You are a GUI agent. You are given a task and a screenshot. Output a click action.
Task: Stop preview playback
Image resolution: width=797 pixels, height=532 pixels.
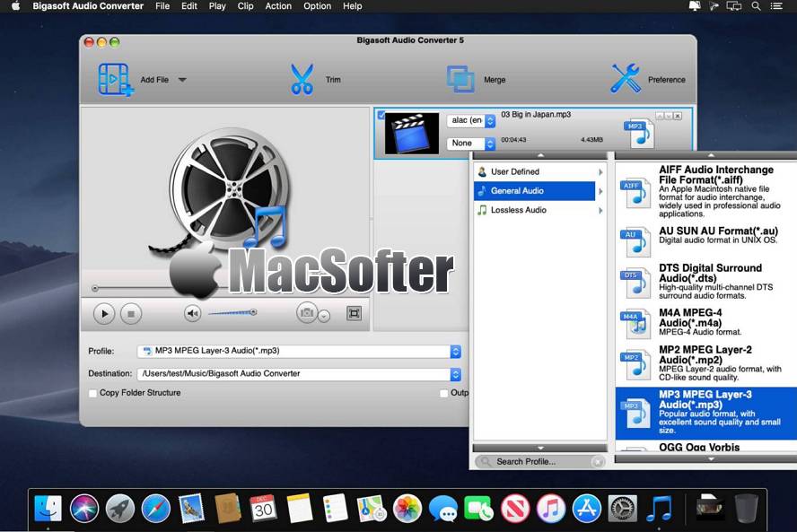(x=131, y=313)
